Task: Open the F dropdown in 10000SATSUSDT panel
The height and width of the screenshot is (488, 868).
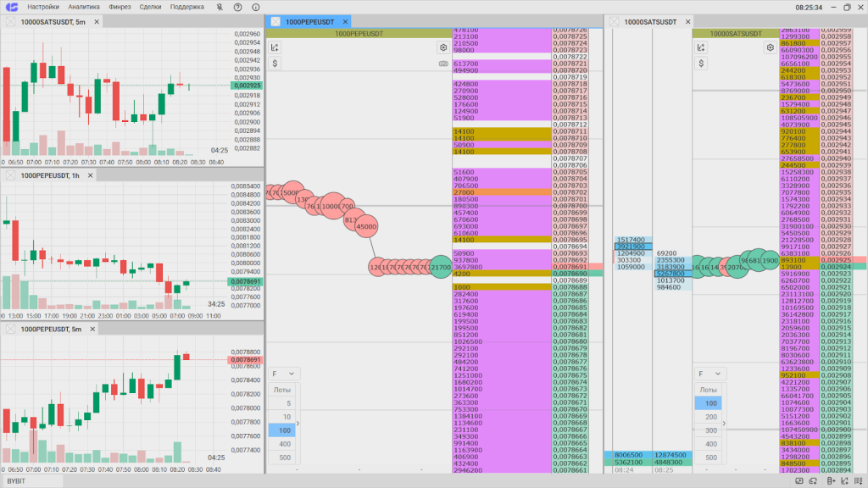Action: tap(710, 374)
